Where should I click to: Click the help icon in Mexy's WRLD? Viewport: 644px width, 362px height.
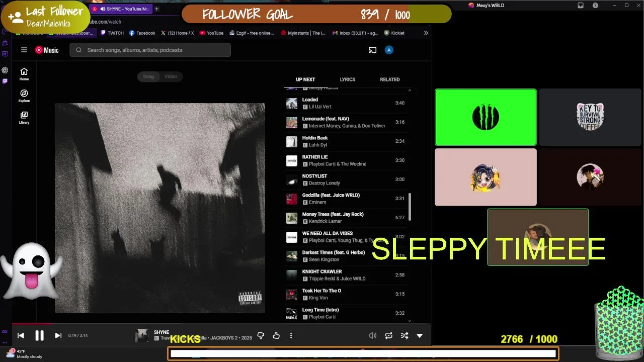596,6
